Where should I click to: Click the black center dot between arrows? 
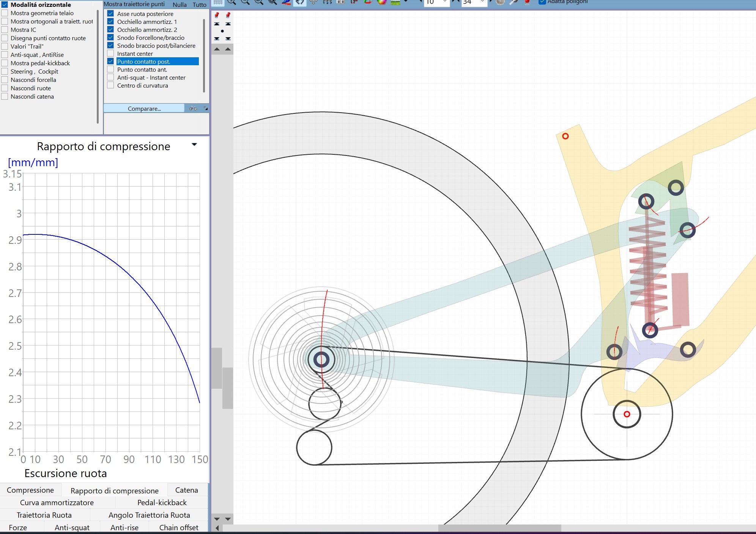[222, 31]
